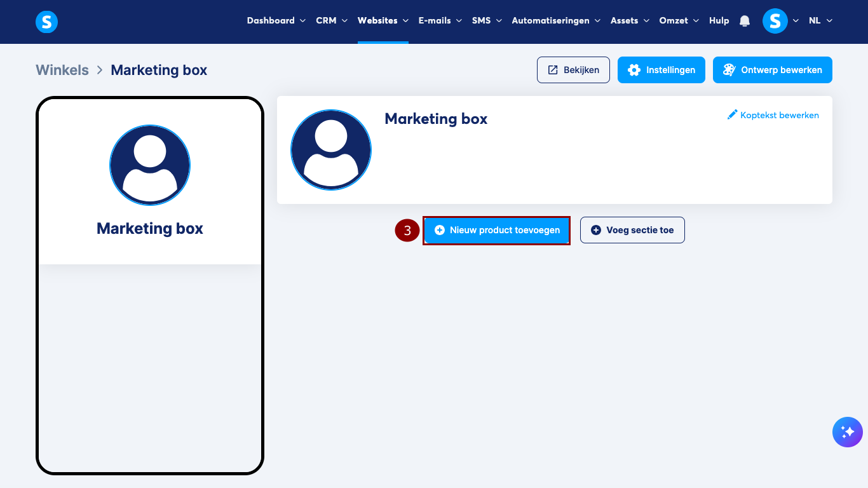Open the CRM menu
The image size is (868, 488).
332,20
